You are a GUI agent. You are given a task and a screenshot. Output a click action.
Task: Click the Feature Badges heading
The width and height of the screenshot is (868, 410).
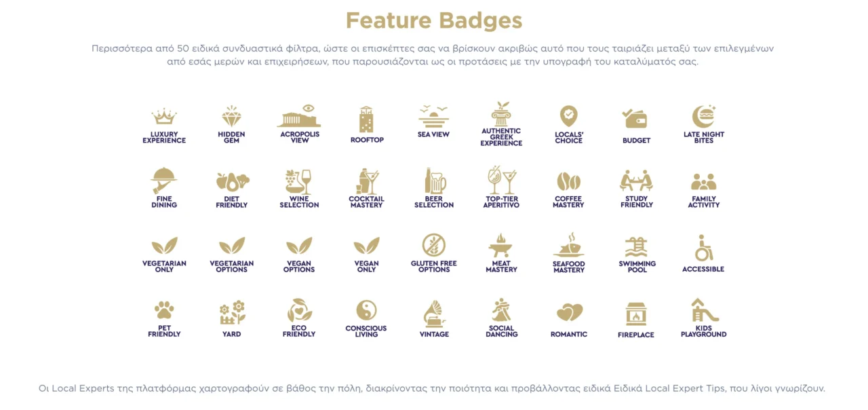(434, 20)
